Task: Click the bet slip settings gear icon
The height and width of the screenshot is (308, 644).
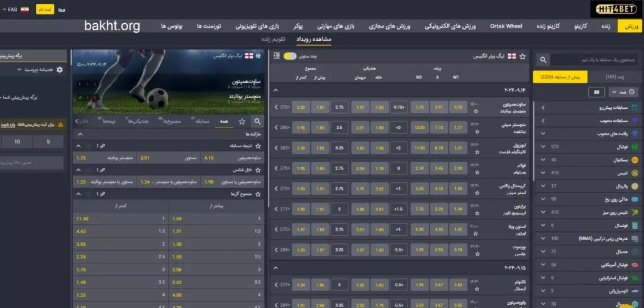Action: click(x=60, y=70)
